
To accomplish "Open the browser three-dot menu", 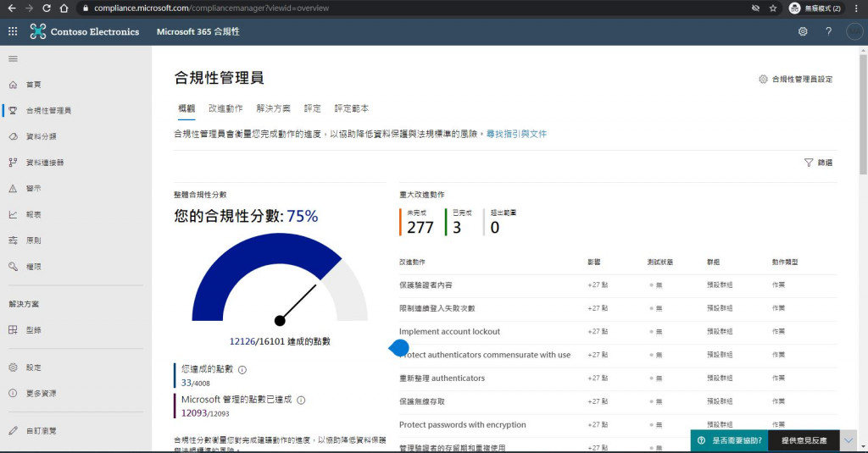I will point(856,8).
